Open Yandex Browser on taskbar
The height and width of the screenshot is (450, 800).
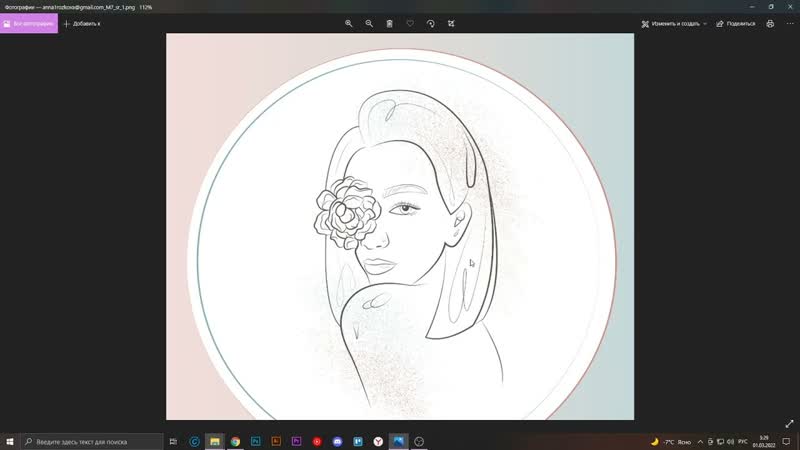coord(378,441)
